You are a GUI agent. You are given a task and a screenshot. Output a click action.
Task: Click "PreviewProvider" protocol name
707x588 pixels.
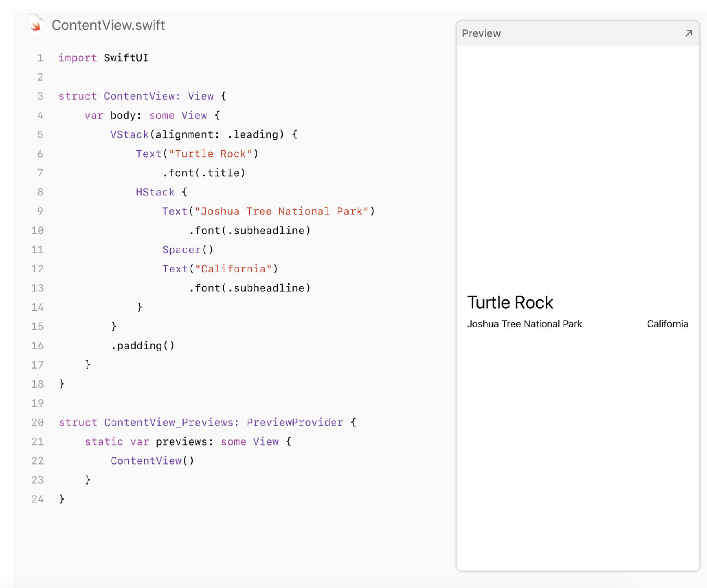295,422
